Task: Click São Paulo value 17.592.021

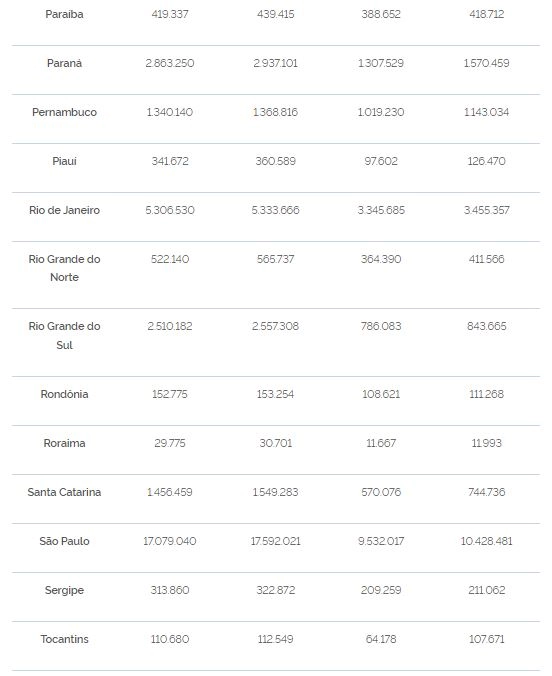Action: click(276, 541)
